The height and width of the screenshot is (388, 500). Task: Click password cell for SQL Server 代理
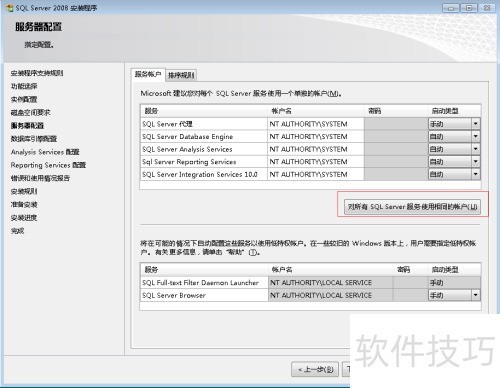(x=396, y=124)
